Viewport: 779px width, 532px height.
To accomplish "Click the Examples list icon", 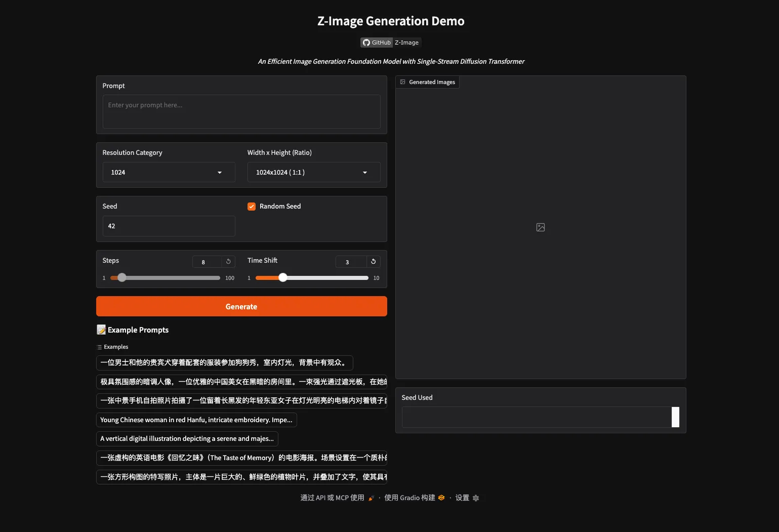I will [99, 347].
